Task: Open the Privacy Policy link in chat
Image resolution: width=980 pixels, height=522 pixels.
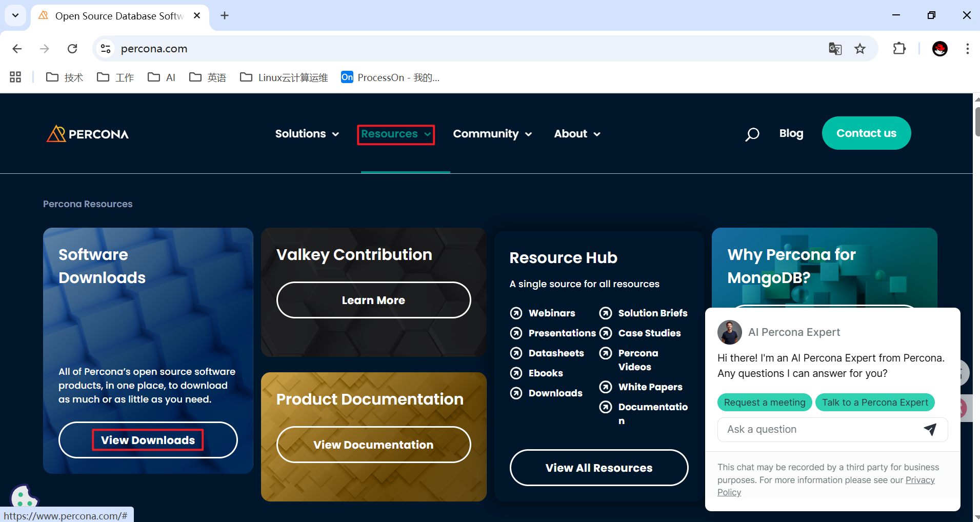Action: [x=920, y=480]
